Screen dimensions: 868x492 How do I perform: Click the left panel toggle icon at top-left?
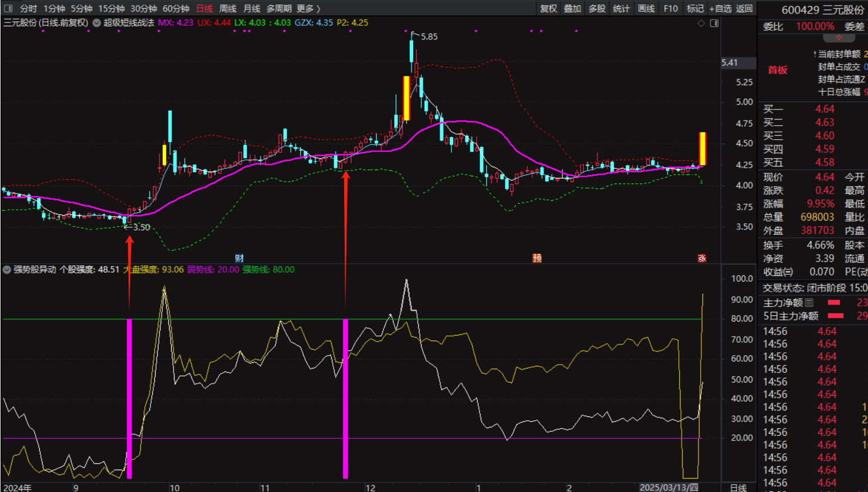[x=8, y=8]
